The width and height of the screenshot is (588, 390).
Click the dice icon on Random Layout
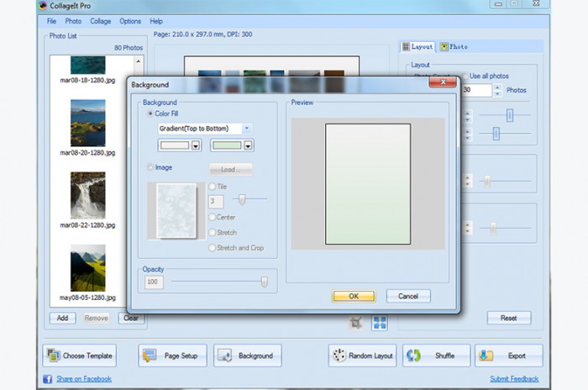coord(339,355)
